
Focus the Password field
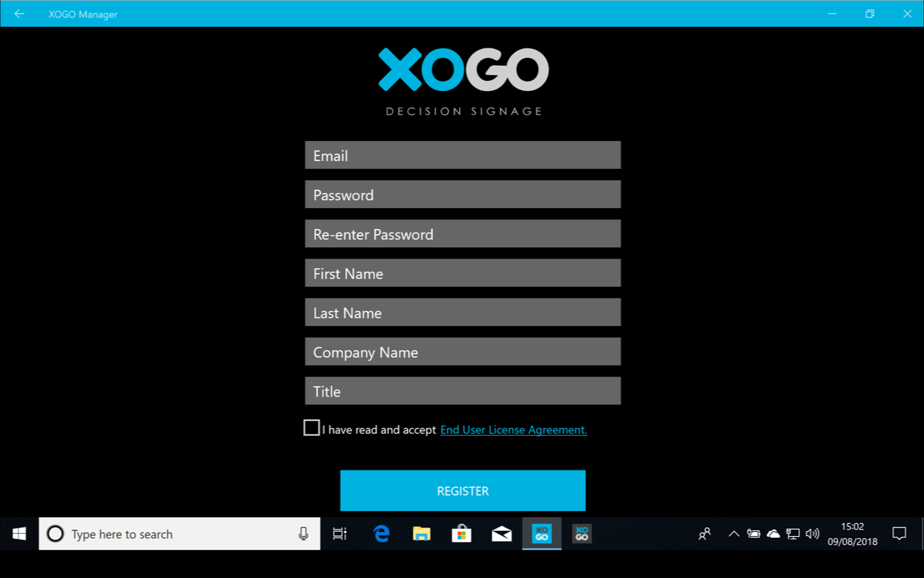(463, 194)
